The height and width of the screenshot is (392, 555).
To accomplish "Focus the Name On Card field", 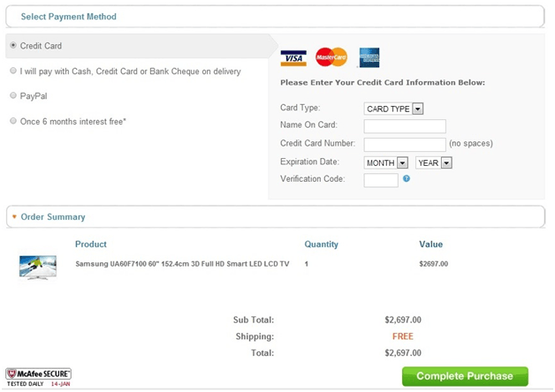I will pyautogui.click(x=405, y=126).
